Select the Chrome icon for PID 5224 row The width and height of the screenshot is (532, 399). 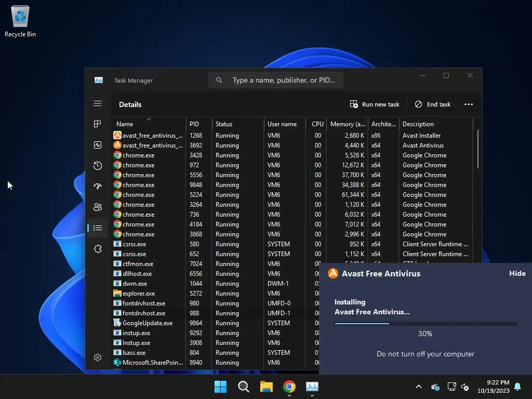pos(117,195)
